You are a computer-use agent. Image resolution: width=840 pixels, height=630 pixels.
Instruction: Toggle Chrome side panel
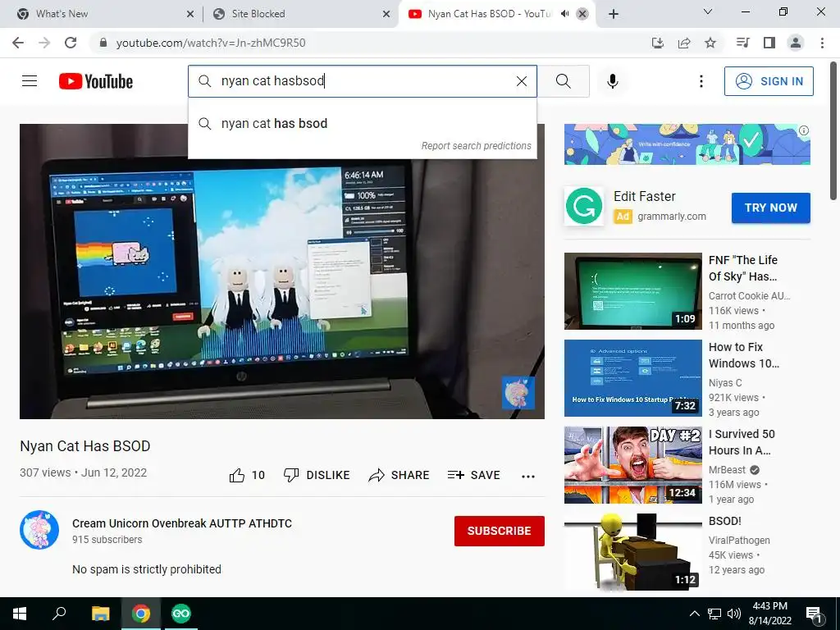[769, 43]
